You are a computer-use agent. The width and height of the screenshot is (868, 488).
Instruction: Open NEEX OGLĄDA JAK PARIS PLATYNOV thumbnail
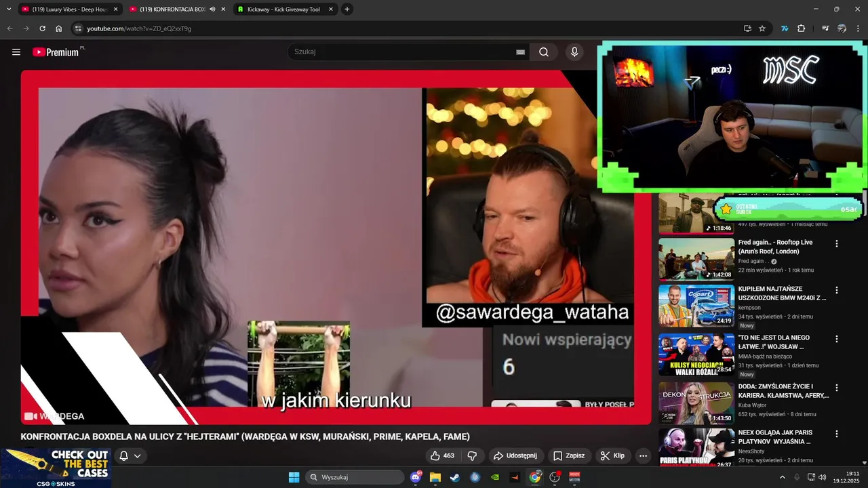(696, 447)
